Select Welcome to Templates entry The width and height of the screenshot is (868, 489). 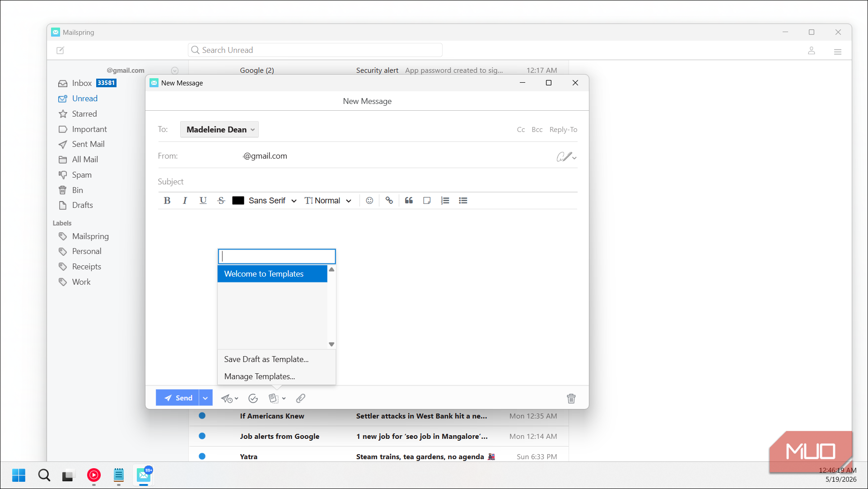272,274
